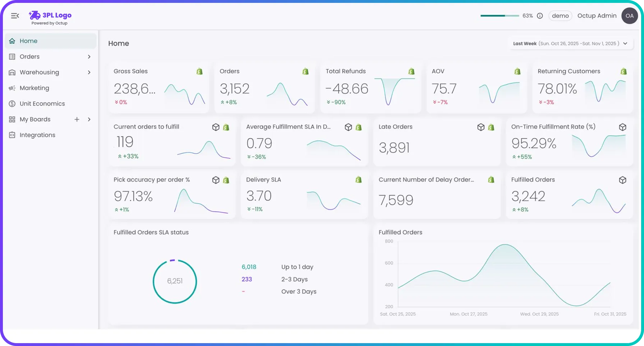644x346 pixels.
Task: Open Unit Economics via its dollar icon
Action: tap(12, 104)
